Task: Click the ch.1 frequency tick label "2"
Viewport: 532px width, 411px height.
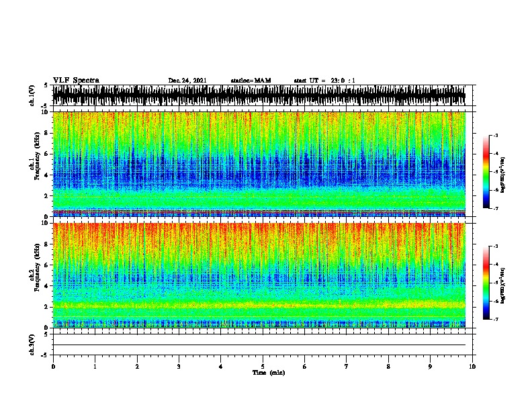Action: pyautogui.click(x=46, y=195)
